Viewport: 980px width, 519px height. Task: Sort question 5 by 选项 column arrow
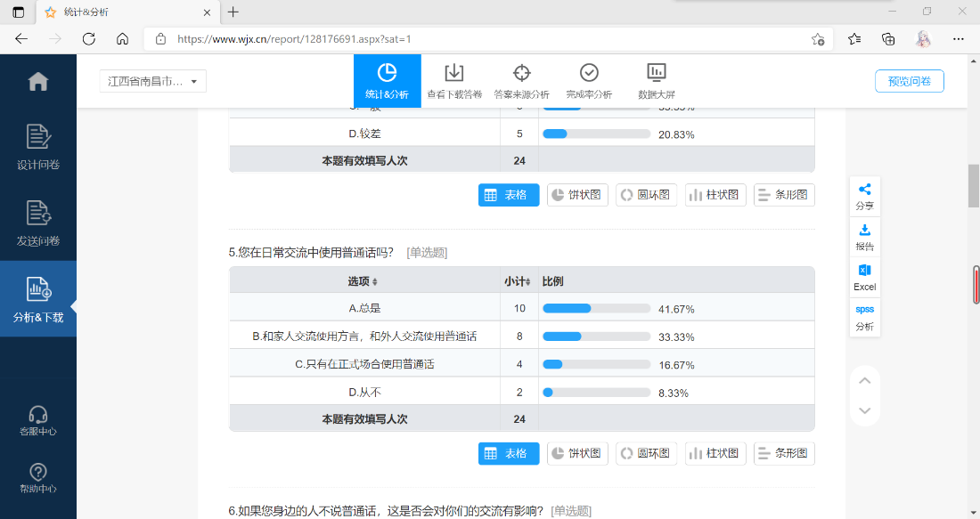click(x=375, y=282)
